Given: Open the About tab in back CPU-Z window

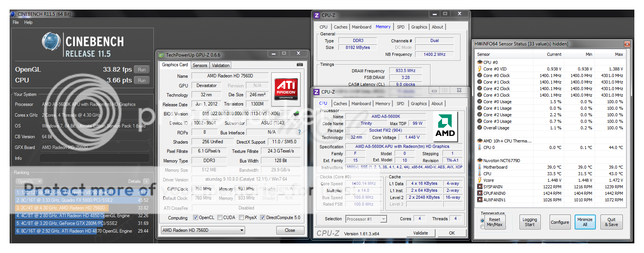Looking at the screenshot, I should tap(437, 27).
